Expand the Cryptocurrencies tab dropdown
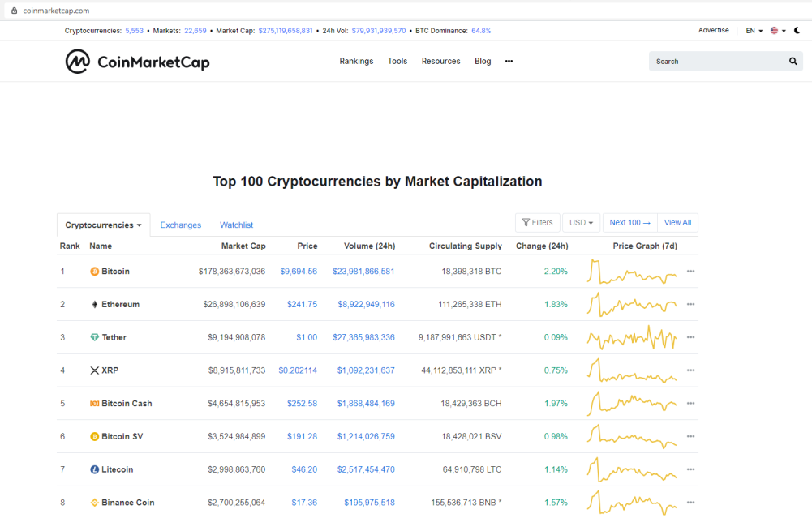 pos(103,225)
